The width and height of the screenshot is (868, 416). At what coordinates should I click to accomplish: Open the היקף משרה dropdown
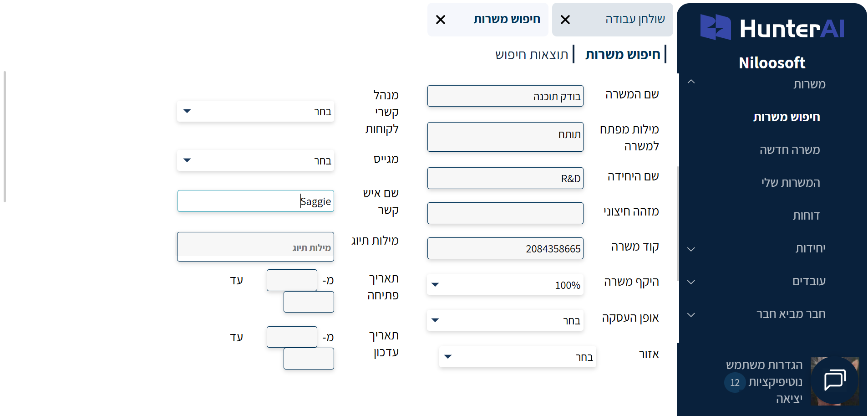(x=505, y=285)
